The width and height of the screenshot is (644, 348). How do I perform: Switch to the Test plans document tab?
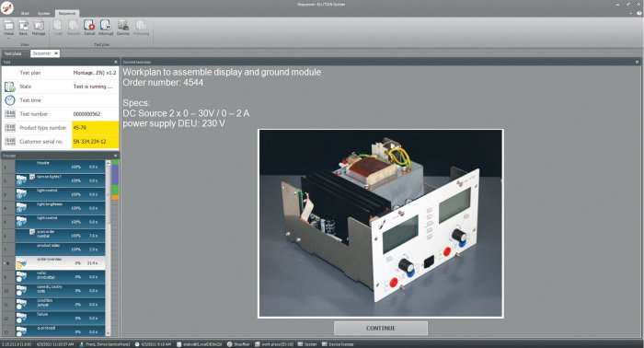pyautogui.click(x=13, y=53)
